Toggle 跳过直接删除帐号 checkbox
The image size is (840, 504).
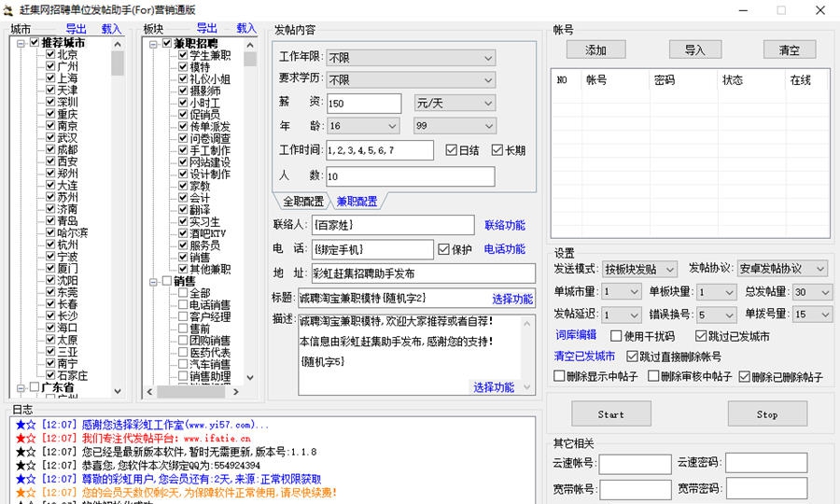pos(632,357)
